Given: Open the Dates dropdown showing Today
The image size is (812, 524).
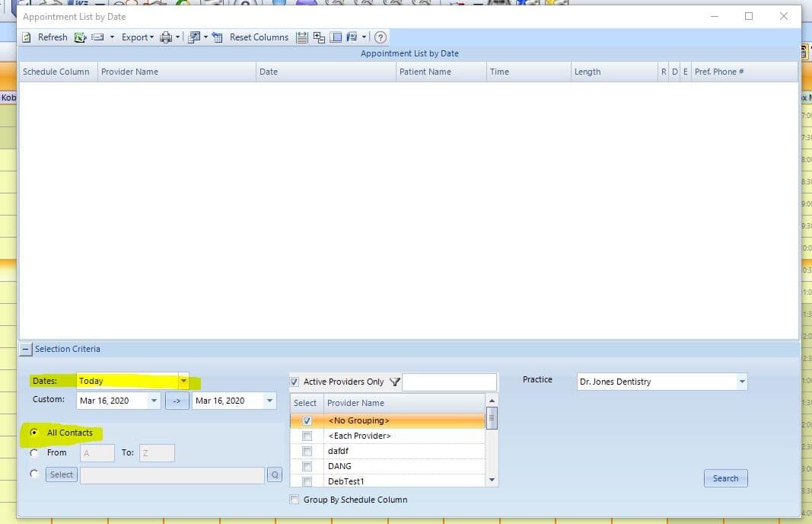Looking at the screenshot, I should tap(183, 381).
